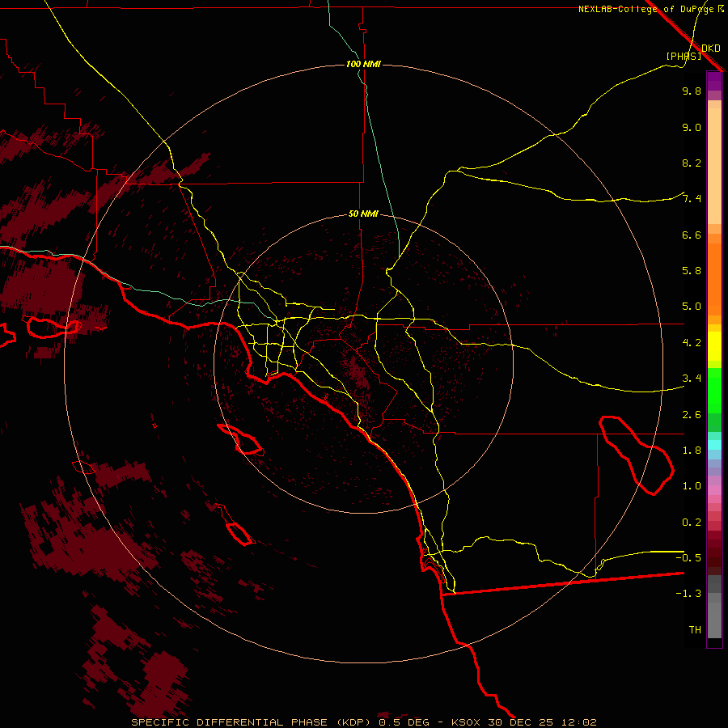Click the 5.8 legend value

coord(692,271)
